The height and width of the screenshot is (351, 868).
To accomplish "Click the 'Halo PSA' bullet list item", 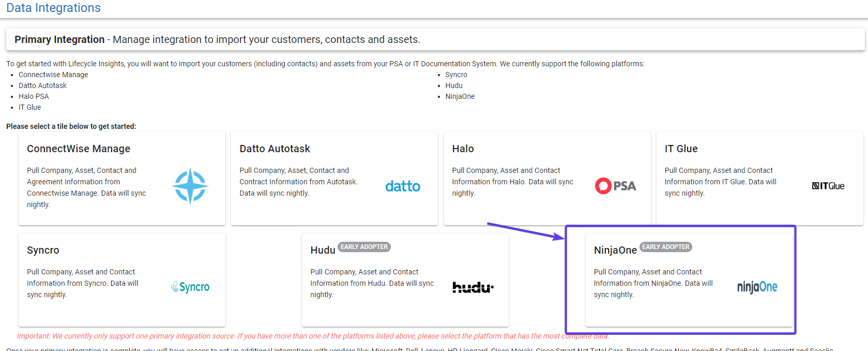I will 34,96.
